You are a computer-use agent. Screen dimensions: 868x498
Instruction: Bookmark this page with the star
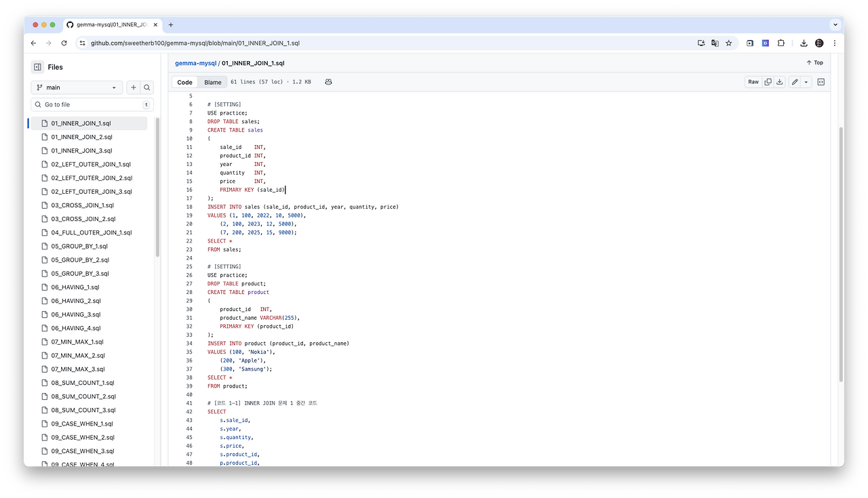click(729, 43)
